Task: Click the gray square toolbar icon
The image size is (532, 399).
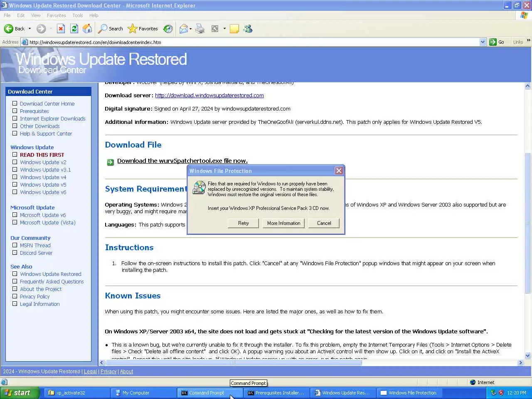Action: pos(215,29)
